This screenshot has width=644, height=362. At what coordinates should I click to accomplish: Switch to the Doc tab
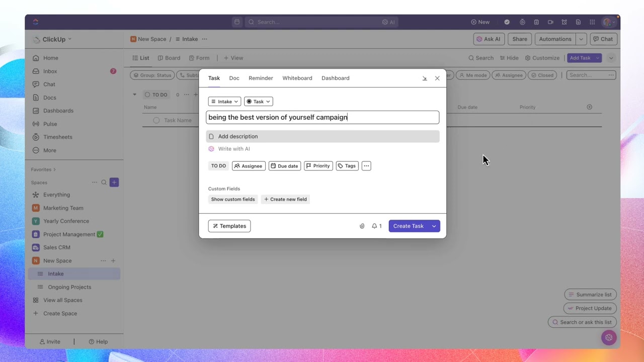click(234, 78)
